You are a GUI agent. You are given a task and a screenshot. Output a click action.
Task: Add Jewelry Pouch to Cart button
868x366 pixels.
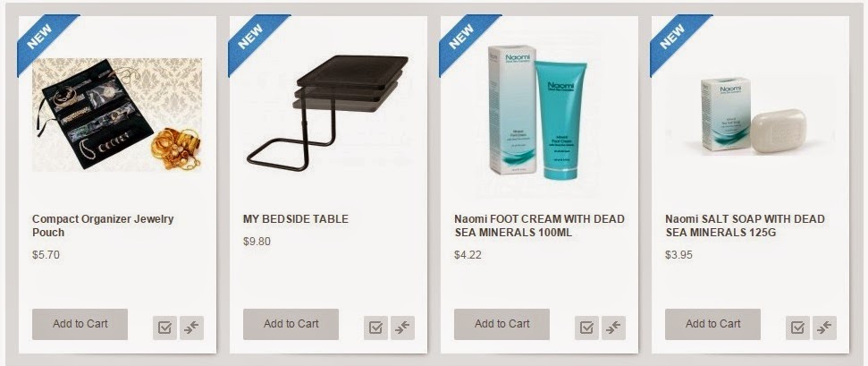click(80, 325)
